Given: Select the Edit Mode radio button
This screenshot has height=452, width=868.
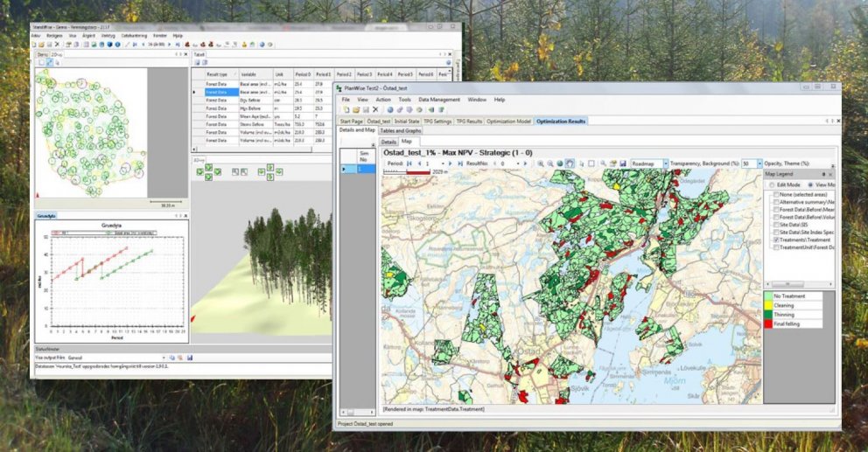Looking at the screenshot, I should pyautogui.click(x=773, y=184).
